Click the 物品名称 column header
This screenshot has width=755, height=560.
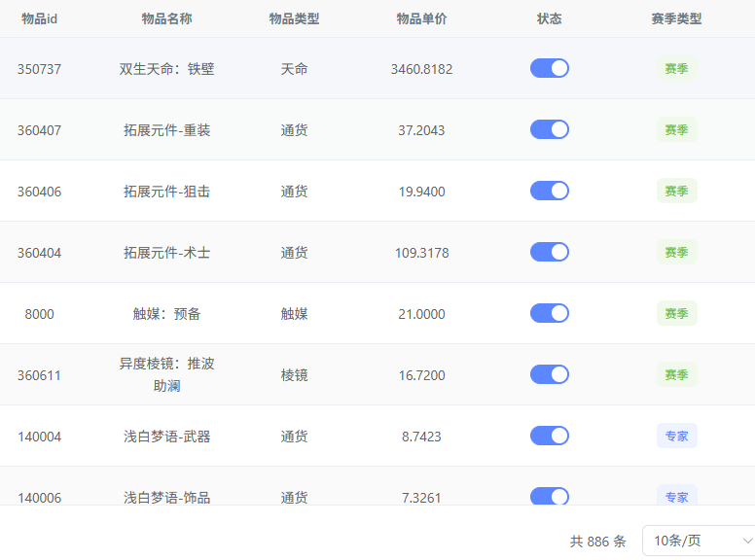166,18
